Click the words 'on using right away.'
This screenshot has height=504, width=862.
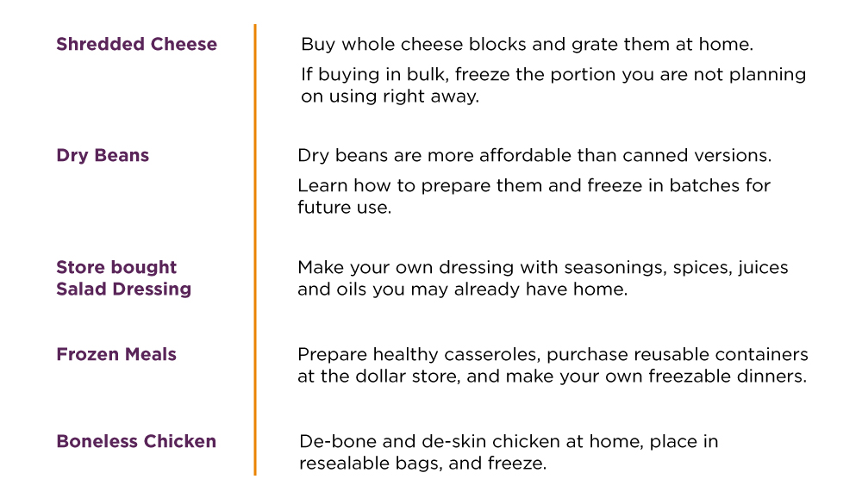(x=390, y=96)
